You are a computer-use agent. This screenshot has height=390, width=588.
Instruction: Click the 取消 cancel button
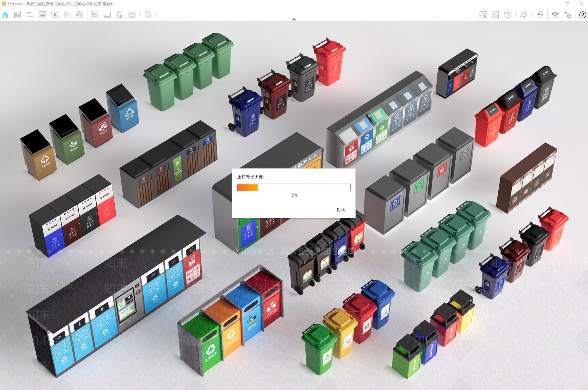(341, 210)
